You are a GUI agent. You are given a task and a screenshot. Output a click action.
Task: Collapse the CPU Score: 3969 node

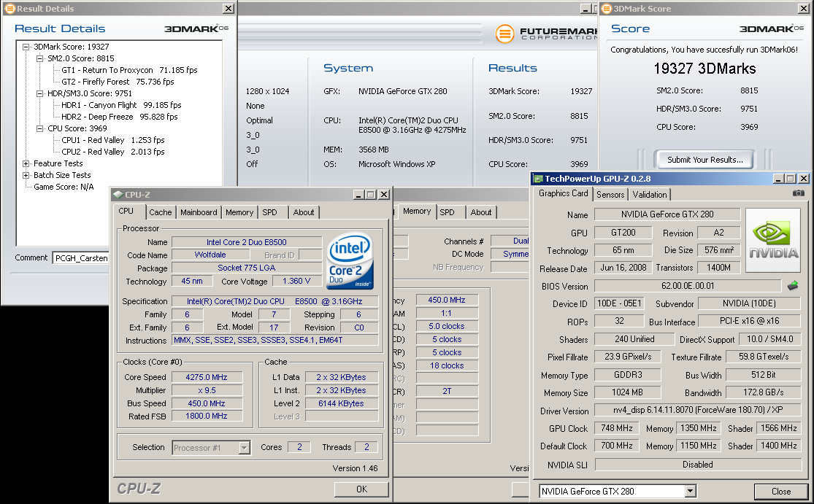tap(39, 128)
